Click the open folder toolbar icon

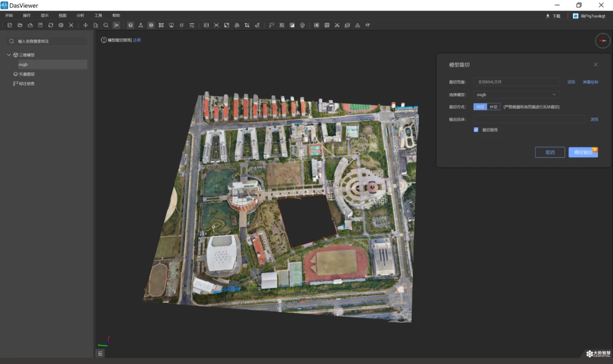pos(20,25)
